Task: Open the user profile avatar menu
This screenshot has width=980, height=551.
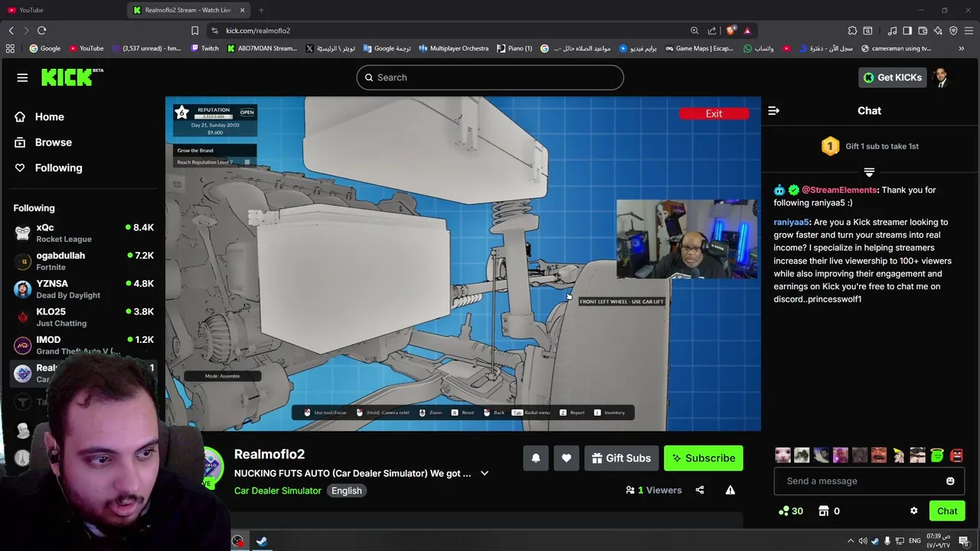Action: tap(940, 77)
